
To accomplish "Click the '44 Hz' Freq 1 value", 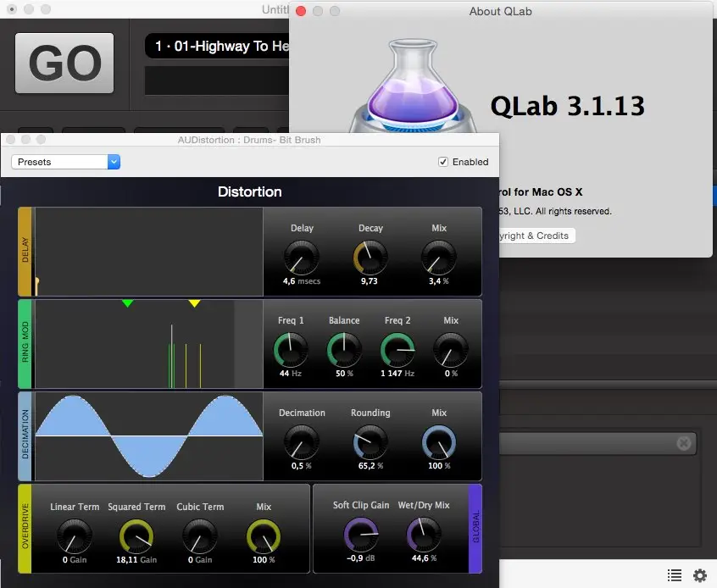I will (x=291, y=374).
